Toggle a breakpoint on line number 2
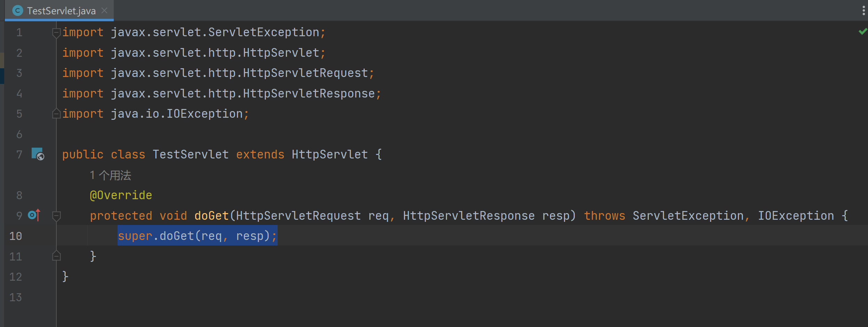This screenshot has height=327, width=868. (x=19, y=53)
